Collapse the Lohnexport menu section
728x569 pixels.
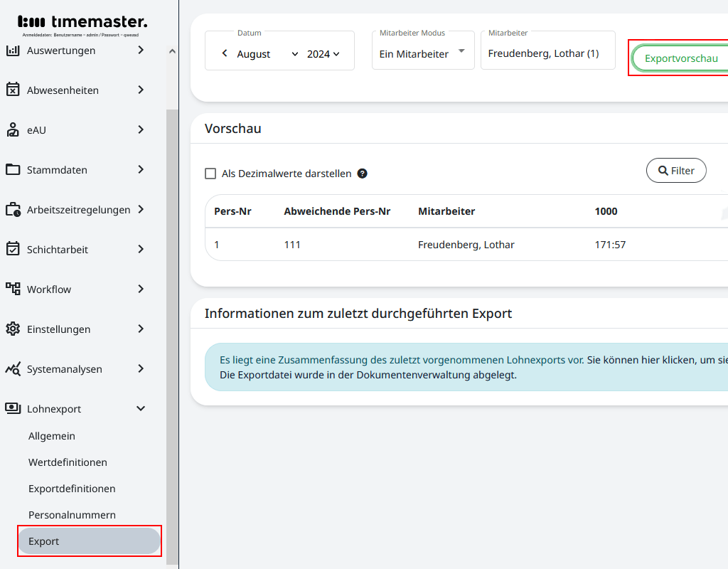coord(140,409)
